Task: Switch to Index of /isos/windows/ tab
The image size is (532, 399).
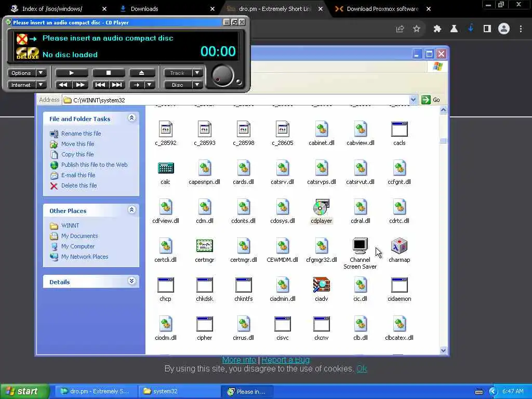Action: pos(52,9)
